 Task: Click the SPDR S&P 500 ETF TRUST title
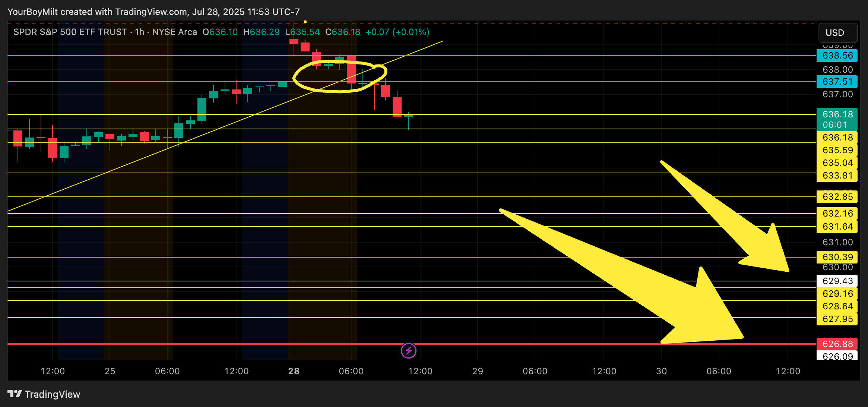point(70,32)
